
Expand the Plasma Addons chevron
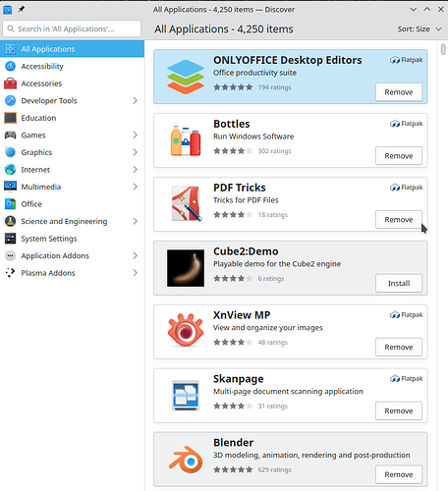click(x=135, y=273)
